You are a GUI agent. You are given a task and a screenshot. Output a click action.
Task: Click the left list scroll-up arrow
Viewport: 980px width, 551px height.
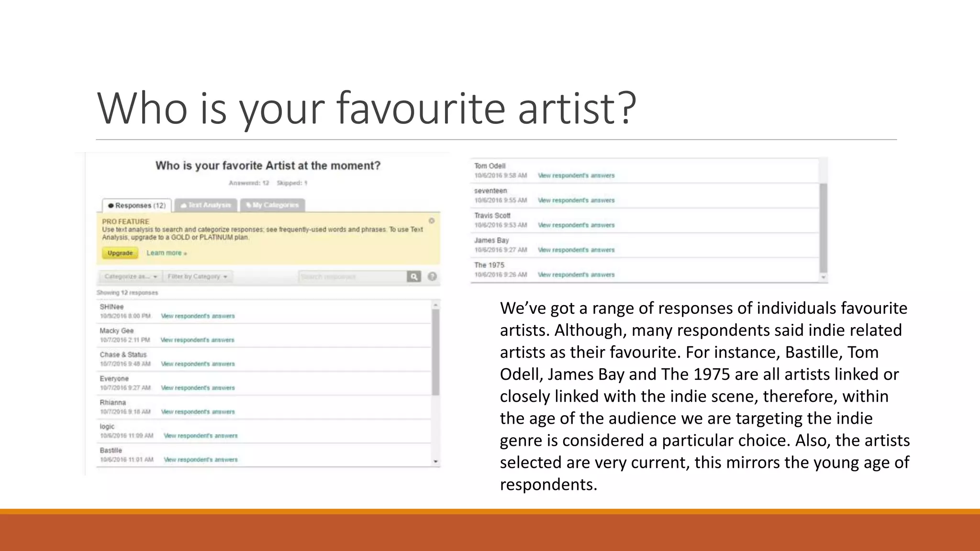coord(435,305)
